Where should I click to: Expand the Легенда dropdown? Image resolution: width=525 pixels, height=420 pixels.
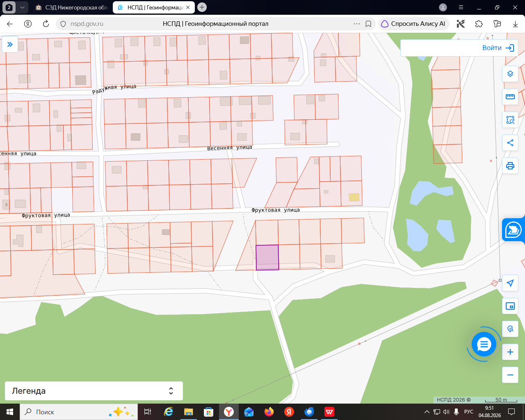pyautogui.click(x=94, y=391)
